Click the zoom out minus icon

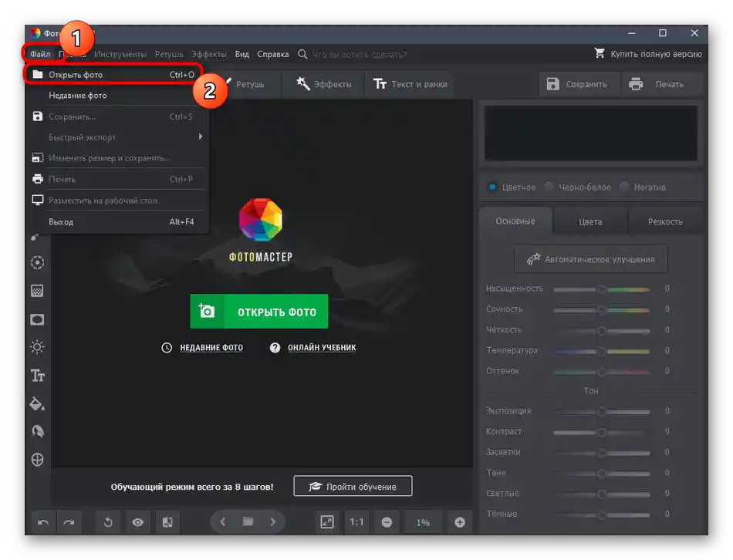(387, 522)
